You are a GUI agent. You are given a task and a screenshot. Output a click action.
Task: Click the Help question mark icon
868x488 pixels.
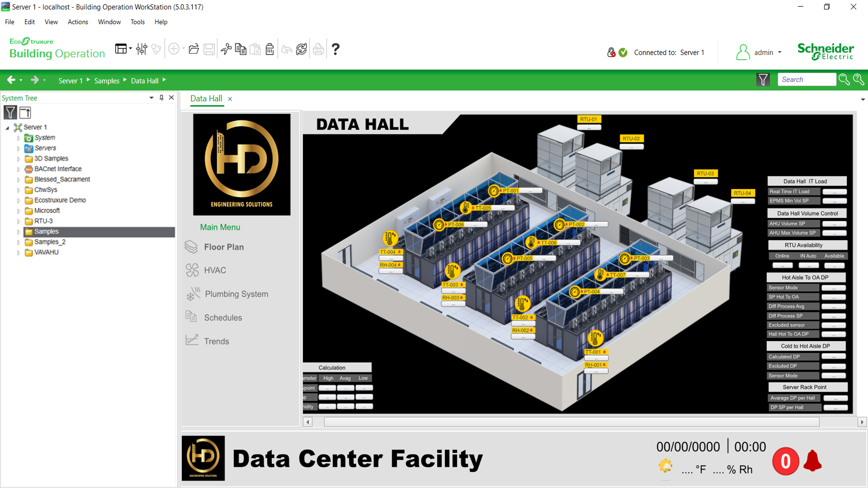[x=335, y=49]
